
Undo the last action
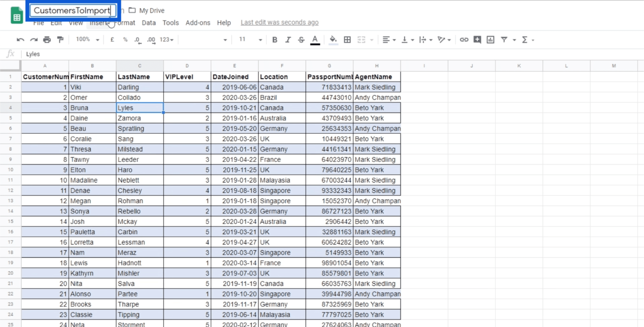tap(20, 39)
